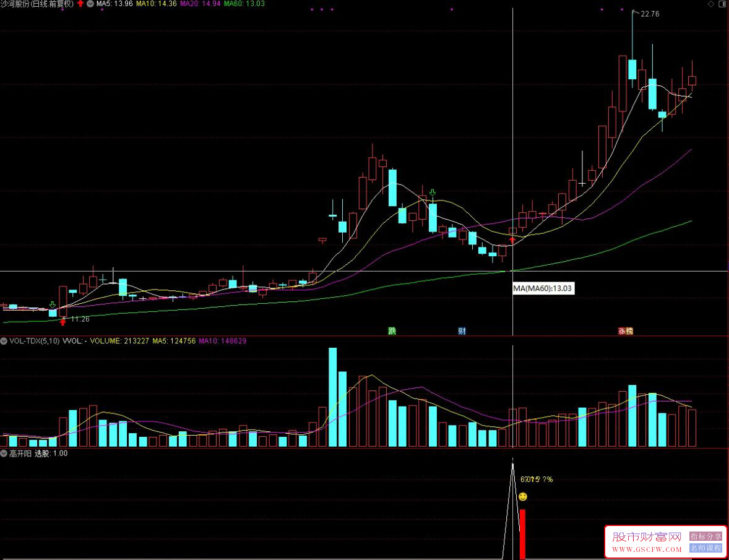
Task: Click the VOLUME: 213227 readout
Action: point(119,341)
